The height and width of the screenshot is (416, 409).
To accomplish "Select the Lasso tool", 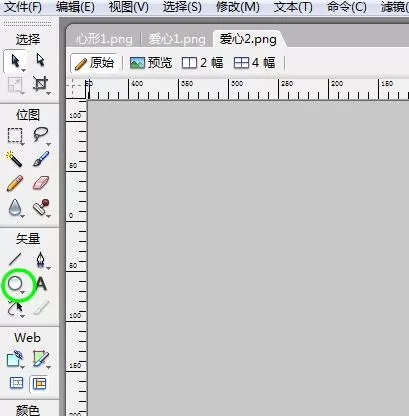I will (41, 136).
